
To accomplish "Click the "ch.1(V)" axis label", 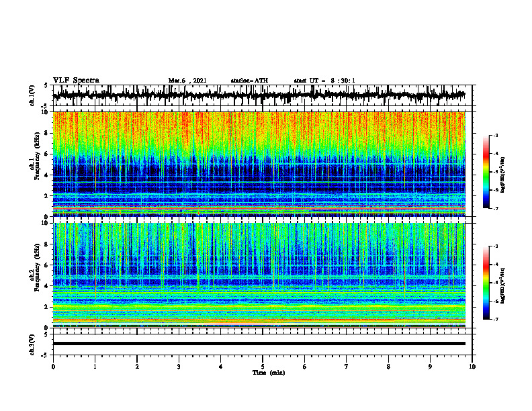I will click(32, 95).
